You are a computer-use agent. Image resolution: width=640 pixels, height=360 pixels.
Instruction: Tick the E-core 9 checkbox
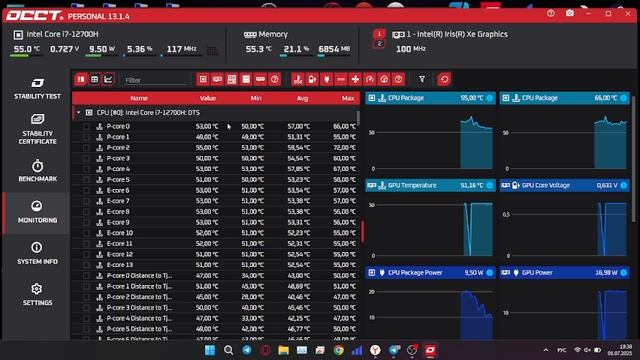[x=86, y=222]
